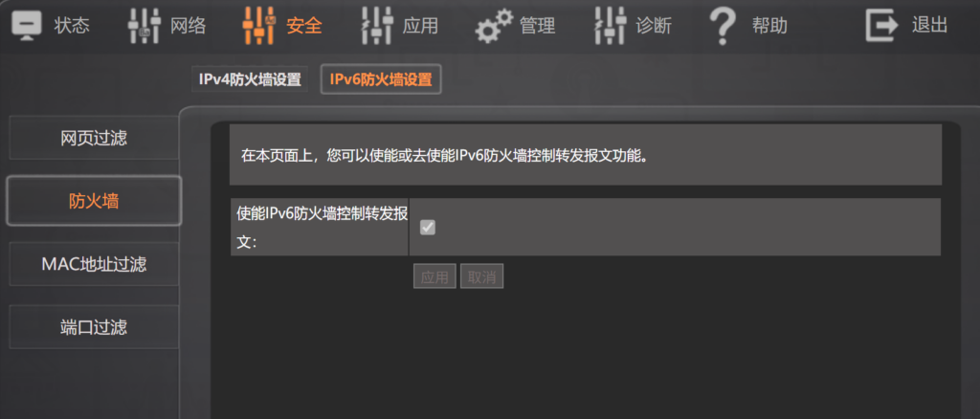This screenshot has width=980, height=419.
Task: Click the sliders icon beside 网络
Action: (x=144, y=26)
